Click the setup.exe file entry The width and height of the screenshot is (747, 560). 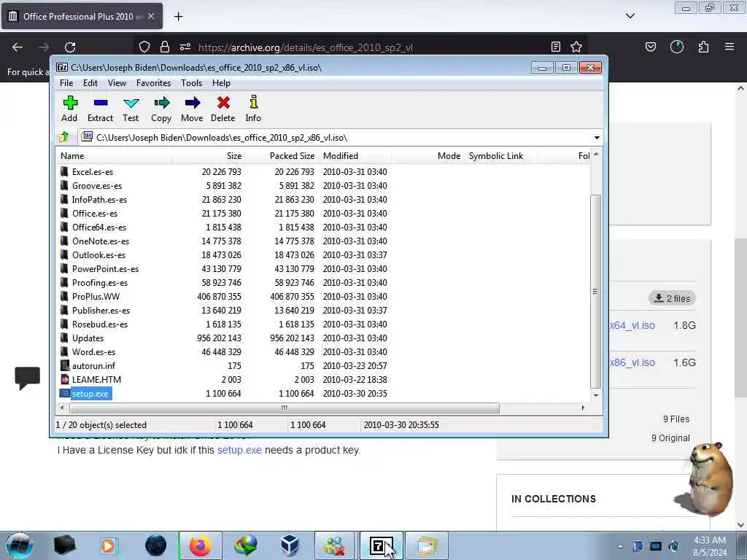pyautogui.click(x=90, y=393)
